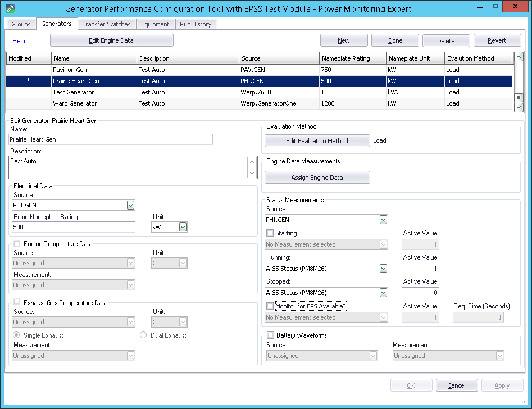Click Warp.GeneratorOne source cell
Screen dimensions: 532x409
pos(279,103)
